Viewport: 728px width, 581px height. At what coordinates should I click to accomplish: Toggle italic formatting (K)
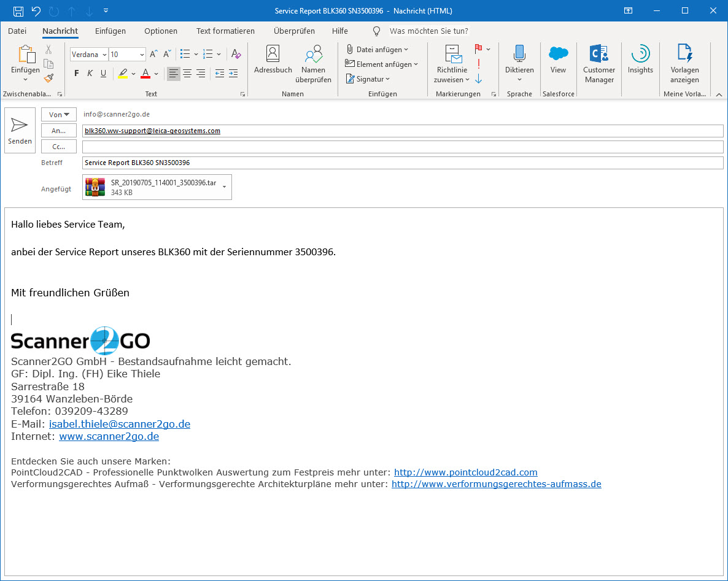(x=90, y=74)
